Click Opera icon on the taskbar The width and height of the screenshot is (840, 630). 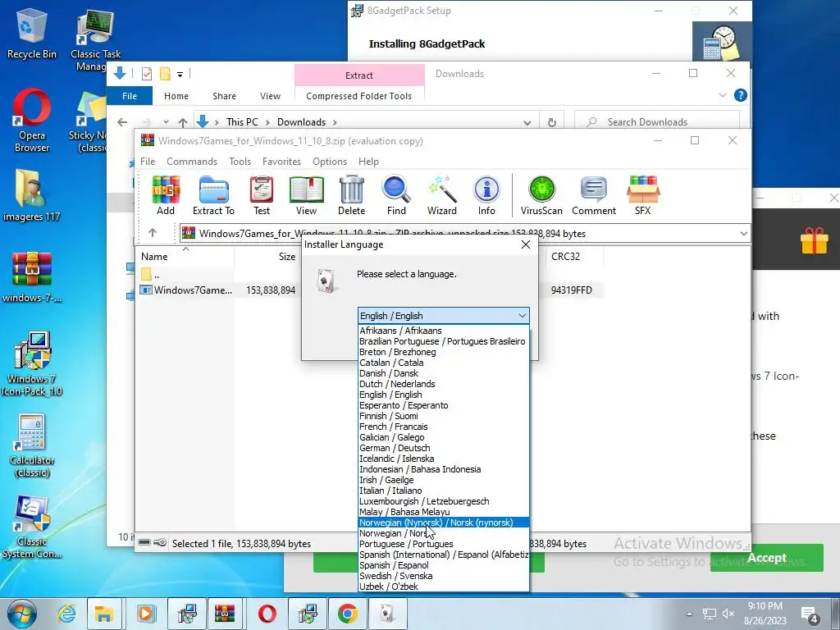point(267,614)
